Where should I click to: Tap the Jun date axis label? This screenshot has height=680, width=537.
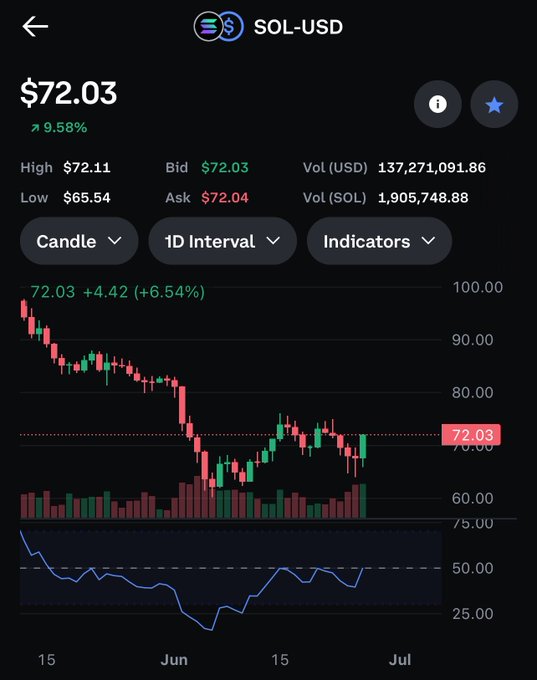174,660
